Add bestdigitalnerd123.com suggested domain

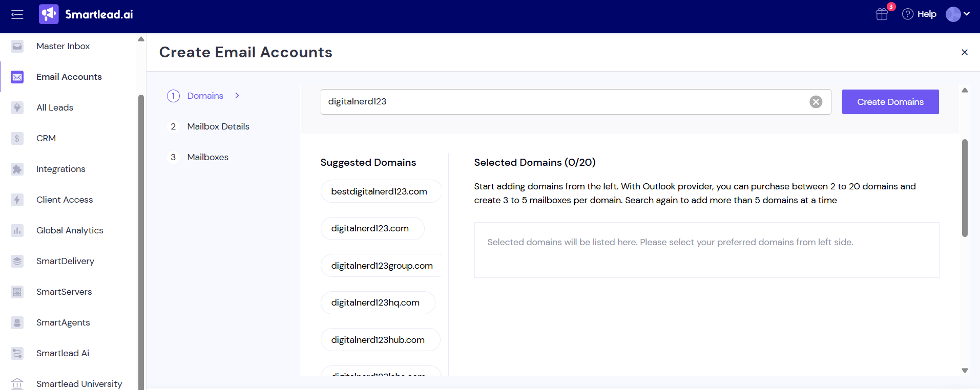click(x=381, y=191)
